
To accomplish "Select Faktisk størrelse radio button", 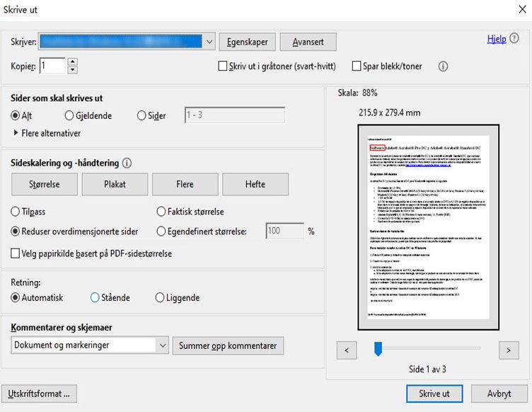I will 161,212.
